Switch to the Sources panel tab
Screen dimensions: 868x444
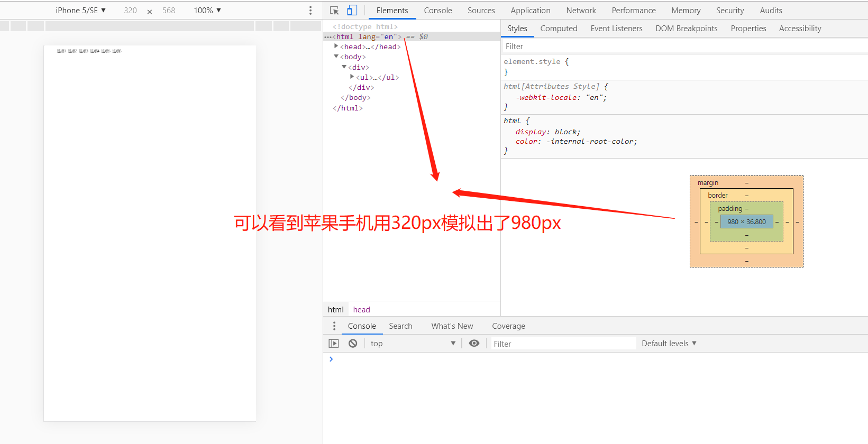pos(481,11)
